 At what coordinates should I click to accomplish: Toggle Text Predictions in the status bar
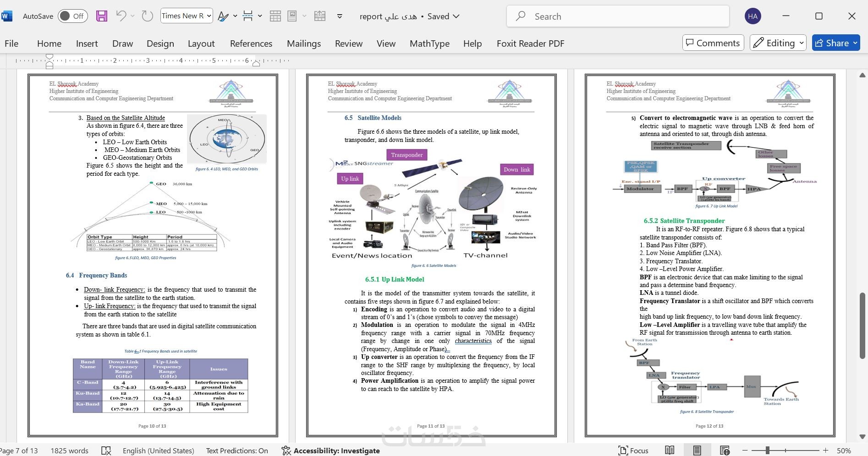[x=237, y=451]
